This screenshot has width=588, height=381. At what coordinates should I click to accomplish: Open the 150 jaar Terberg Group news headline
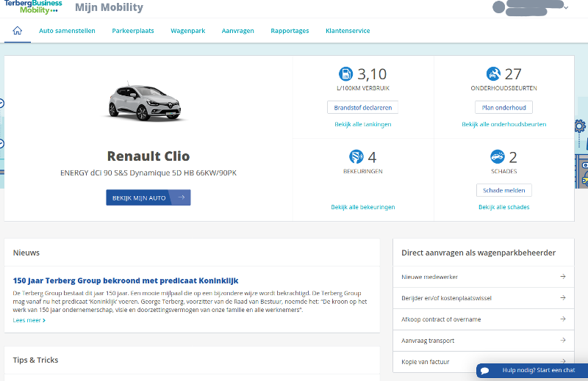click(126, 280)
